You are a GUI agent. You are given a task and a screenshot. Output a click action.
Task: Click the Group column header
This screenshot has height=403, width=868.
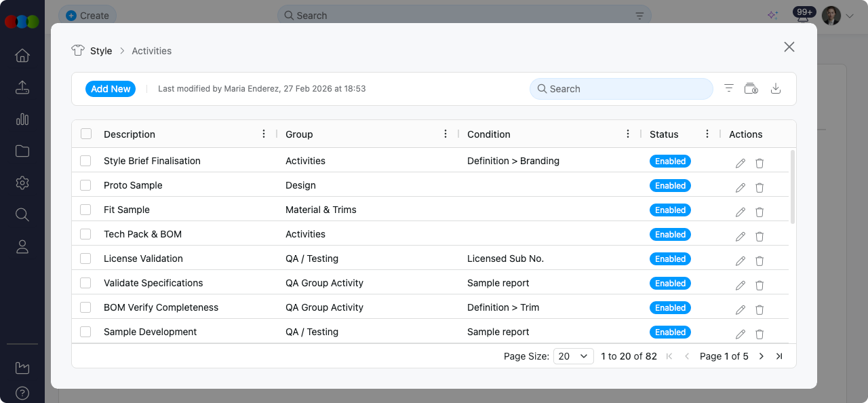299,134
